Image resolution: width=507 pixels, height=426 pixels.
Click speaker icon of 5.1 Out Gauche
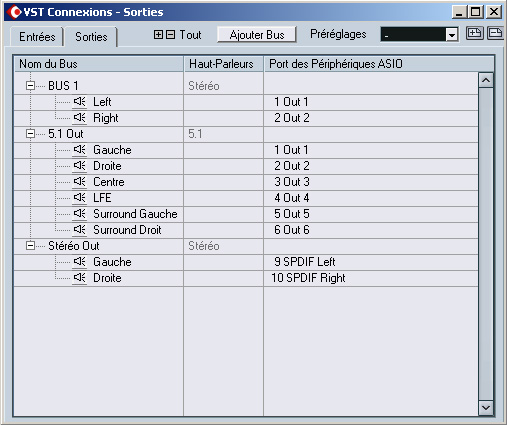[80, 150]
